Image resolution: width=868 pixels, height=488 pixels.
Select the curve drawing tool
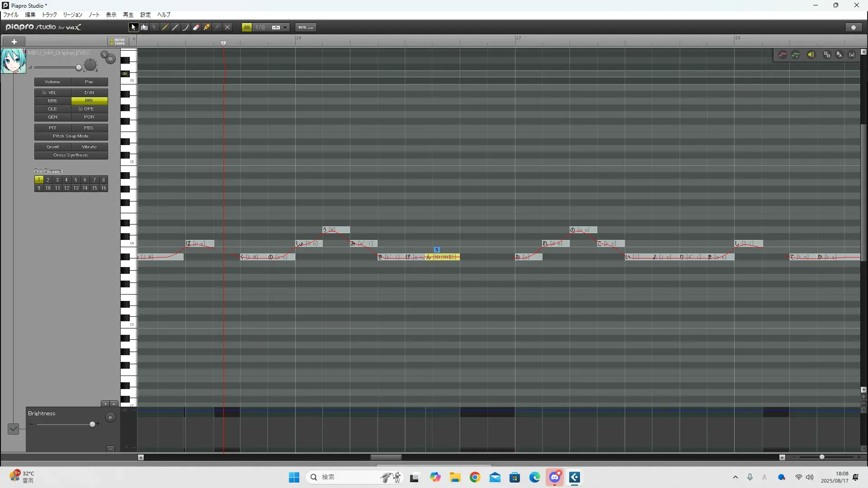(186, 28)
